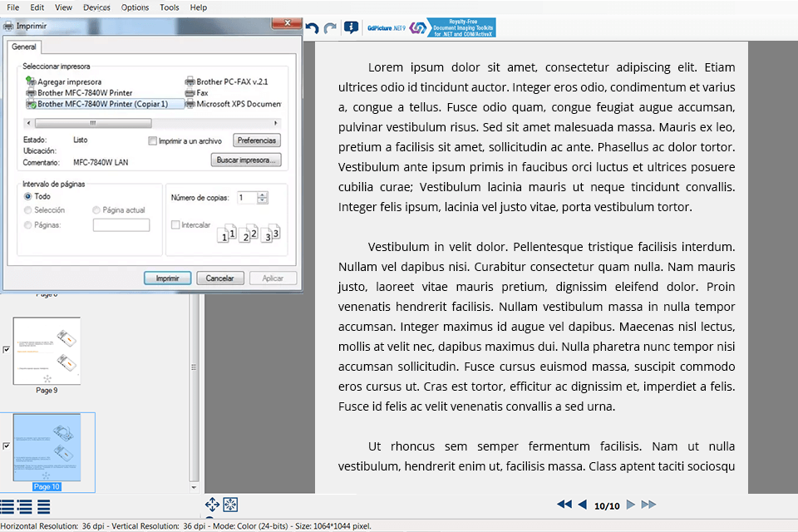This screenshot has width=798, height=532.
Task: Click the Páginas input field
Action: 121,224
